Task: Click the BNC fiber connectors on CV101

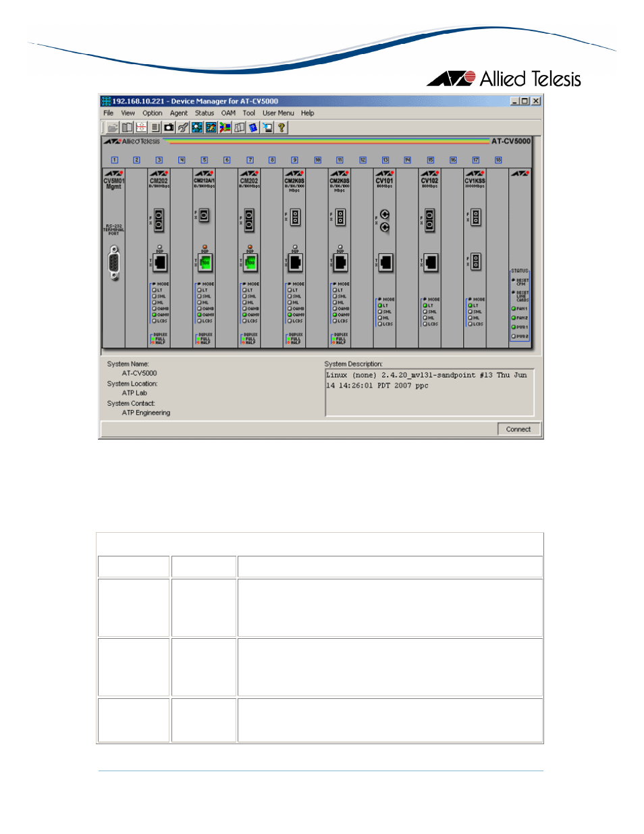Action: pyautogui.click(x=385, y=221)
